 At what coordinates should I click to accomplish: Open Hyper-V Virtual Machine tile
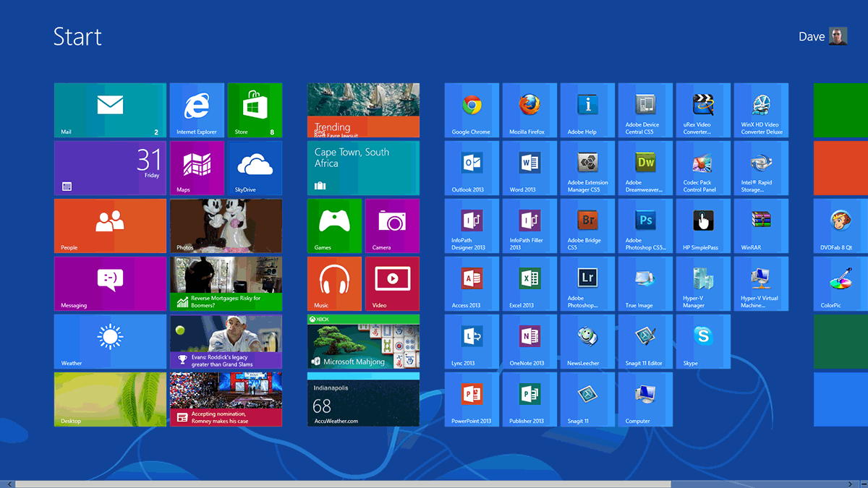[x=761, y=283]
